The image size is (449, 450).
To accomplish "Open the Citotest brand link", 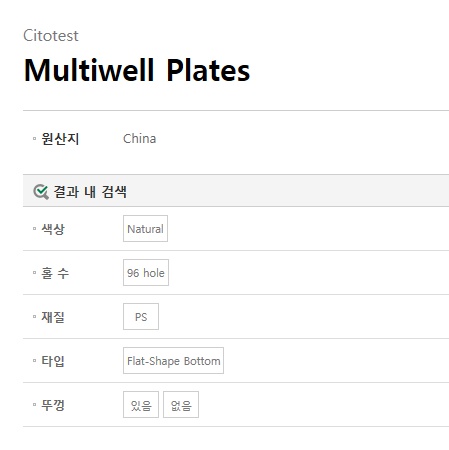I will [51, 36].
